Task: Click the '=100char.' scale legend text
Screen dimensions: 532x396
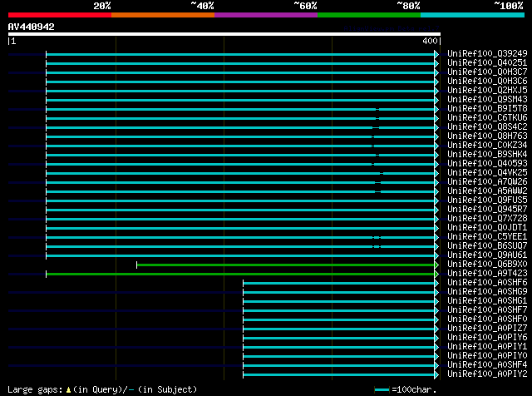Action: (414, 389)
